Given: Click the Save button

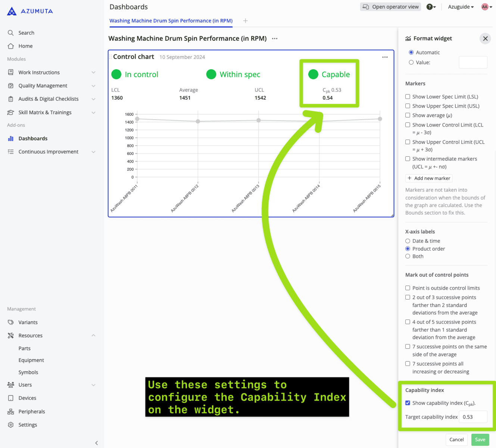Looking at the screenshot, I should click(x=480, y=439).
